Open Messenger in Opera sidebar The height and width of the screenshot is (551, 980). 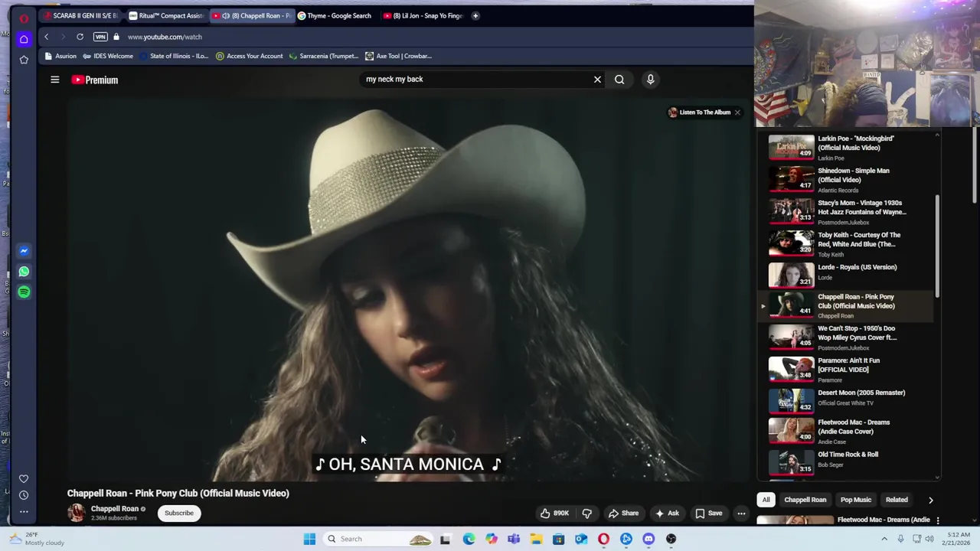24,251
